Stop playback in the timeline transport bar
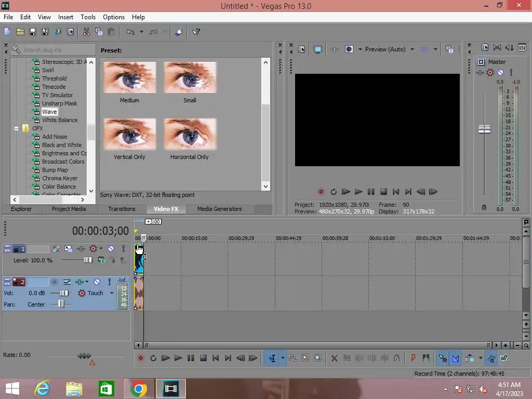The image size is (532, 399). pyautogui.click(x=203, y=358)
